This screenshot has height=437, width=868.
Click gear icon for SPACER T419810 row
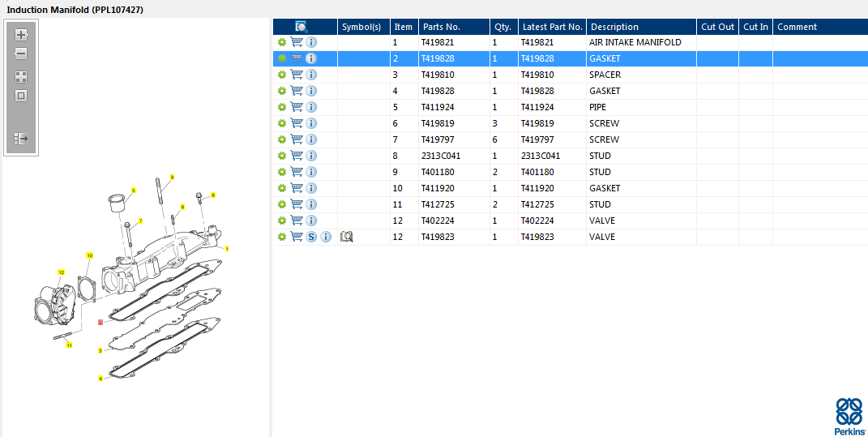282,75
